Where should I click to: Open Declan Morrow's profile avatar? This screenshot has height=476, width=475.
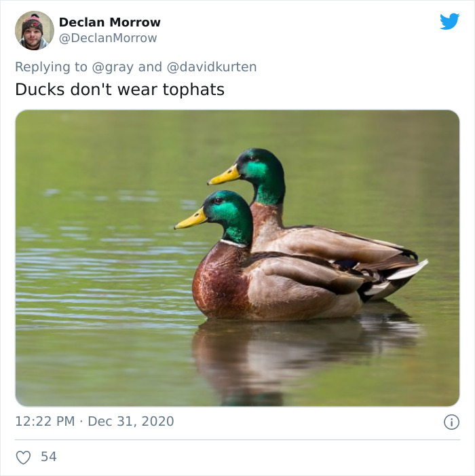tap(35, 31)
